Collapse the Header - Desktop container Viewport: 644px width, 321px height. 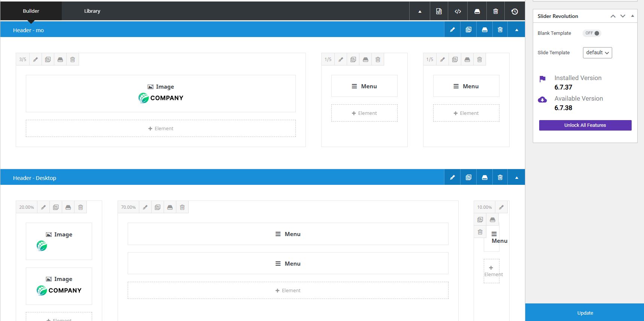coord(516,178)
